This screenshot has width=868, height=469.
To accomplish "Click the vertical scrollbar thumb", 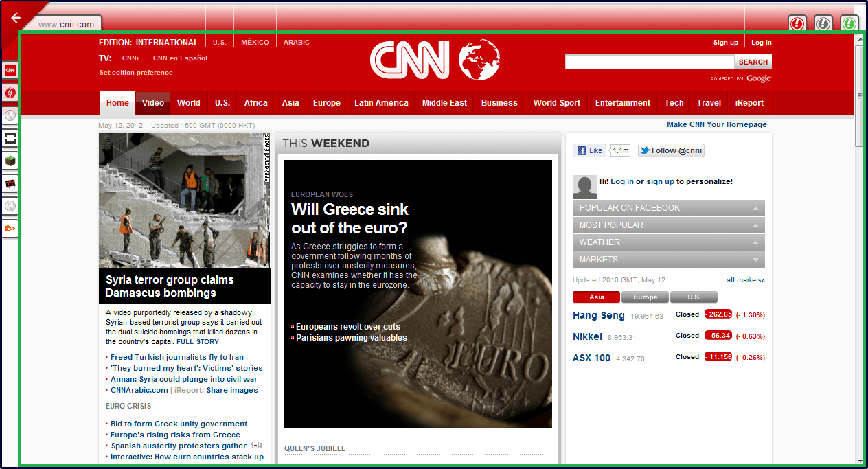I will [x=859, y=96].
